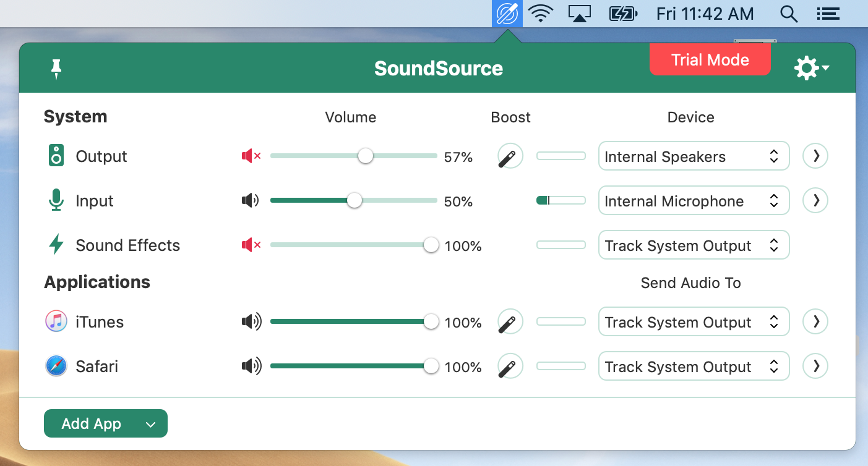Toggle the iTunes boost magic wand
The width and height of the screenshot is (868, 466).
pos(510,322)
